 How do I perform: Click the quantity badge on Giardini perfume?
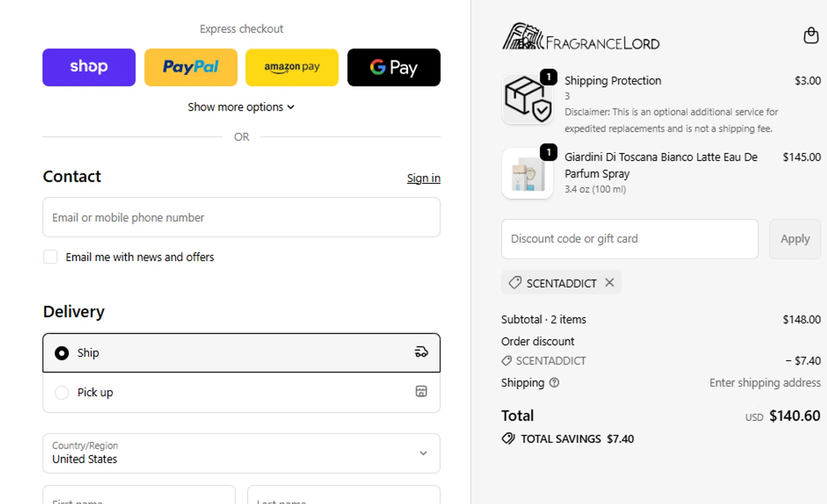coord(549,152)
